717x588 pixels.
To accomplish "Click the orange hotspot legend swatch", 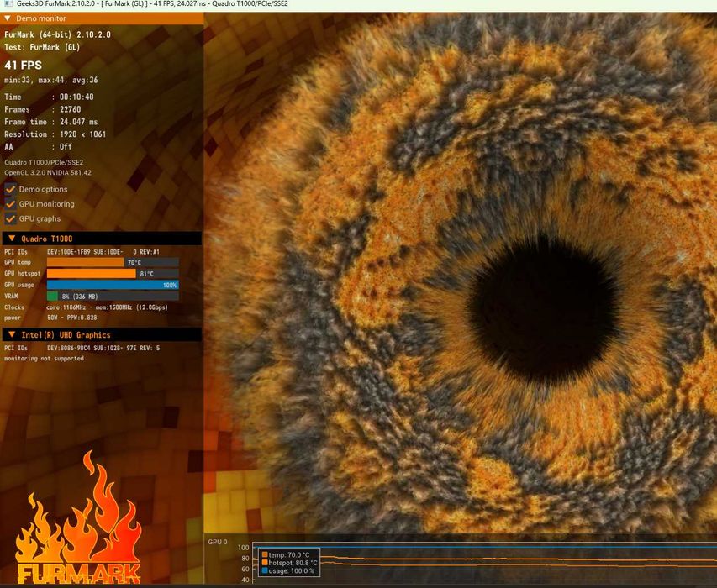I will coord(265,563).
